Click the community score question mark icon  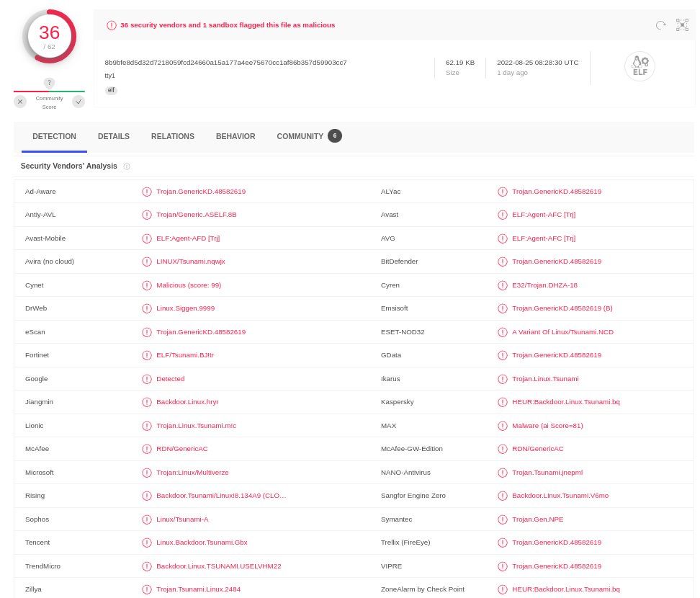pyautogui.click(x=49, y=83)
